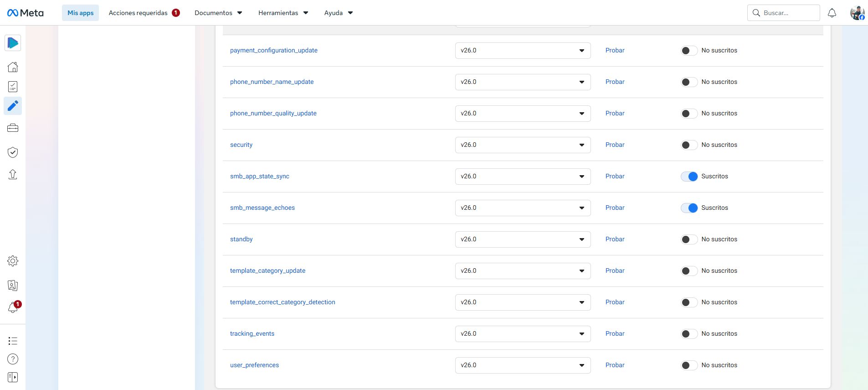Enable user_preferences subscription switch
The height and width of the screenshot is (390, 868).
689,365
